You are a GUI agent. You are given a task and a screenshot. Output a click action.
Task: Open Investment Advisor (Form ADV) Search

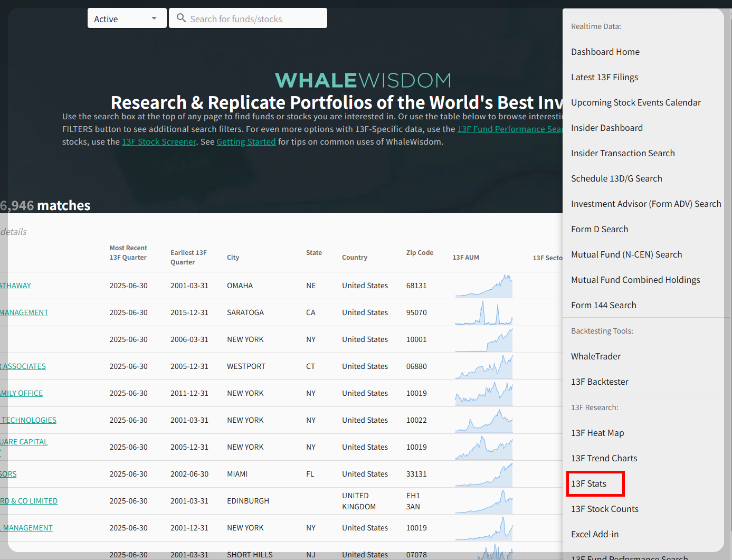[x=646, y=204]
